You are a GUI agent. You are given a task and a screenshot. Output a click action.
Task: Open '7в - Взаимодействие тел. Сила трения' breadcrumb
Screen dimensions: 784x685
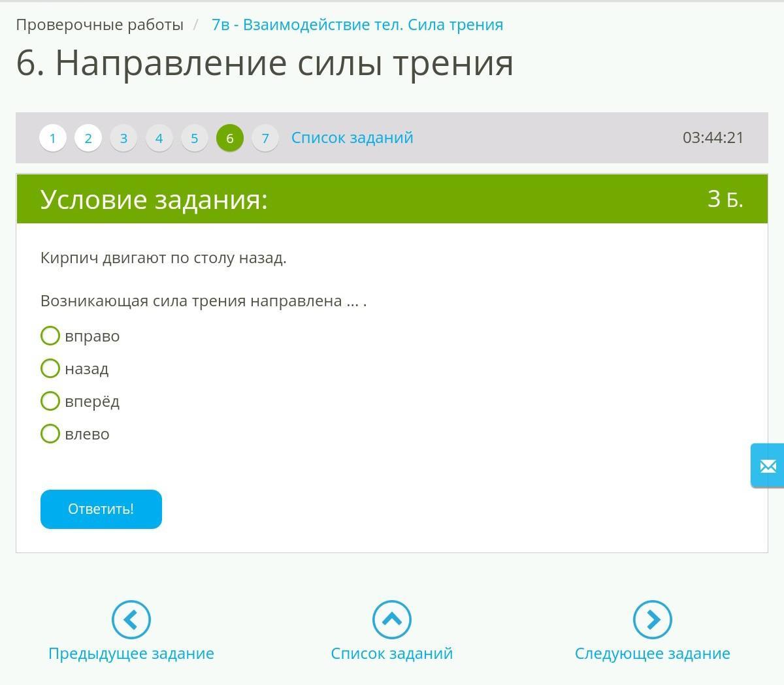coord(357,25)
